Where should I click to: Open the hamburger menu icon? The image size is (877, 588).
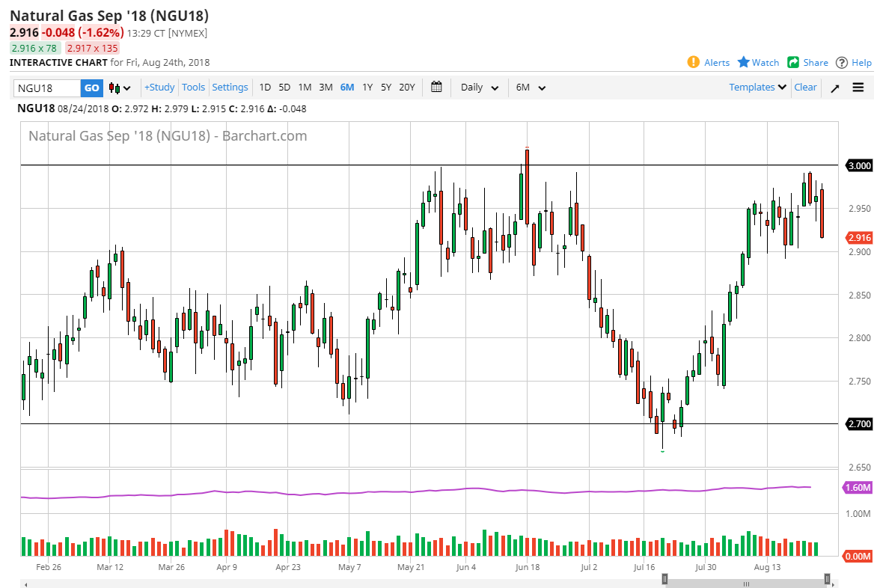858,88
